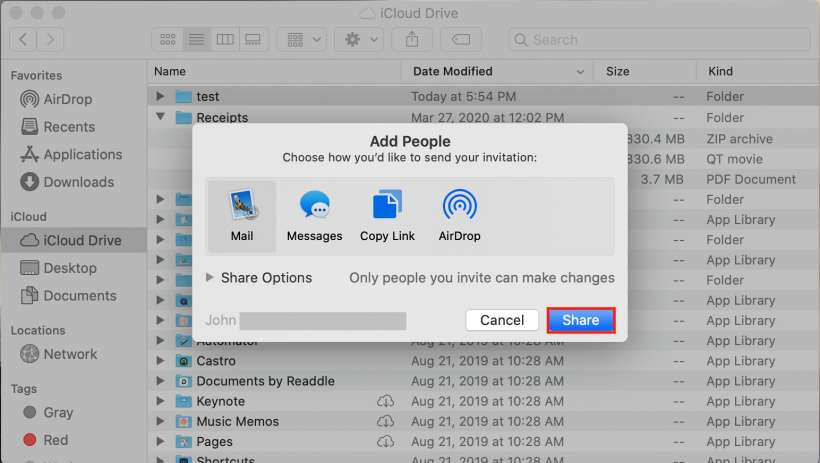
Task: Cancel the Add People dialog
Action: pos(502,320)
